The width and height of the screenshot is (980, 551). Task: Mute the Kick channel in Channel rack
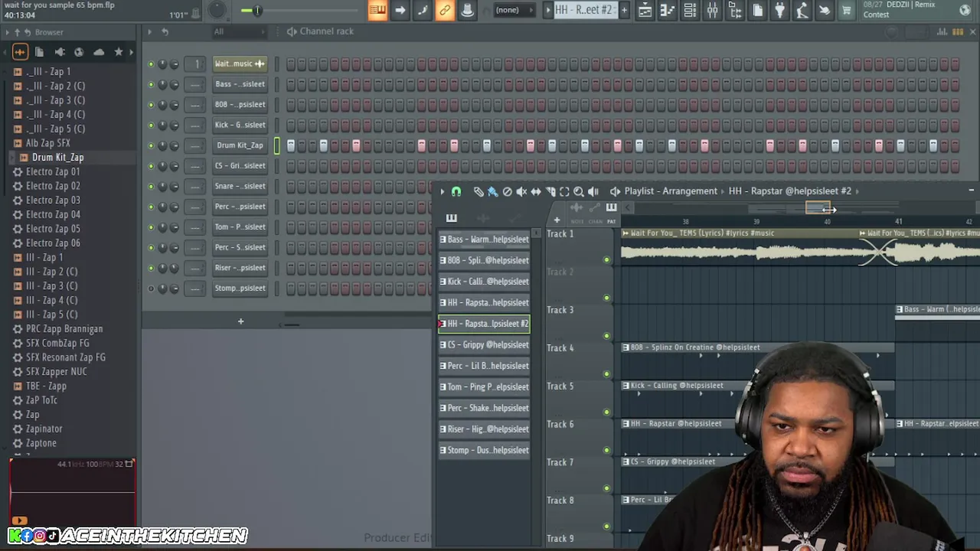pyautogui.click(x=151, y=125)
